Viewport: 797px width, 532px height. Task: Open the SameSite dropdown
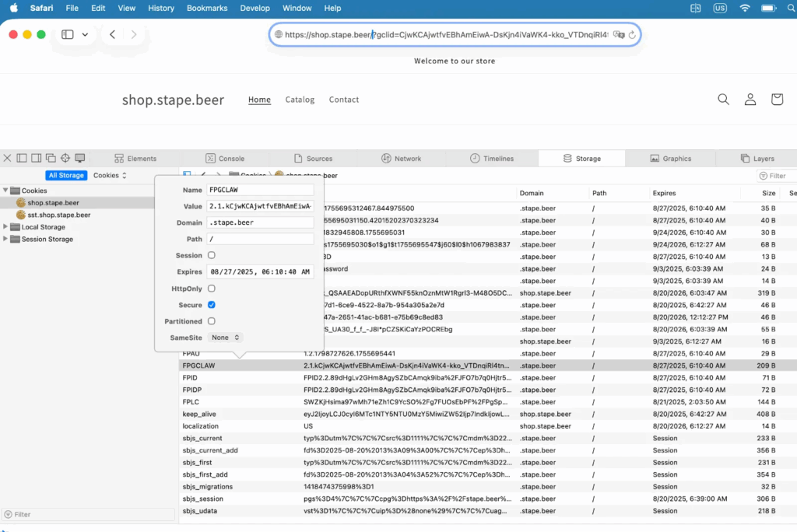pyautogui.click(x=226, y=338)
